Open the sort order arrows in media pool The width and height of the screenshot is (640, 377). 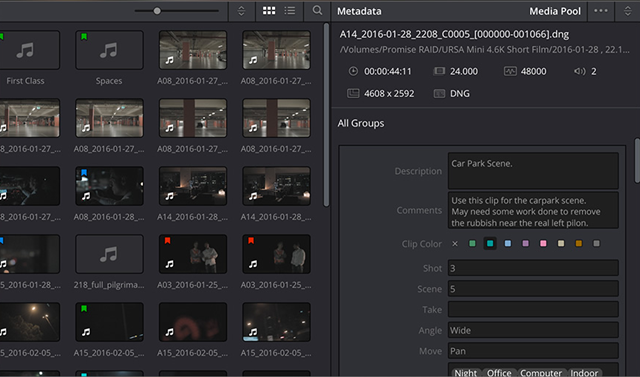(241, 11)
